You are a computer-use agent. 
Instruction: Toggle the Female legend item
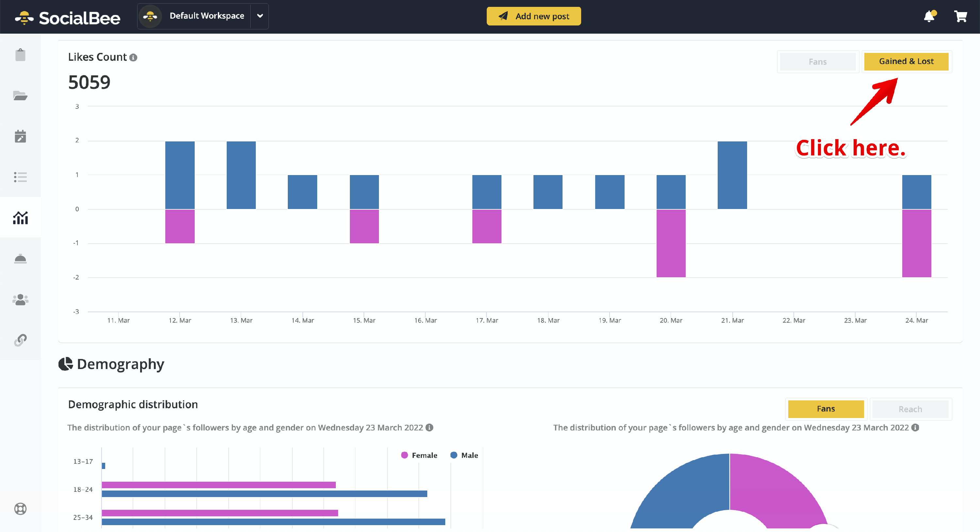pyautogui.click(x=419, y=455)
